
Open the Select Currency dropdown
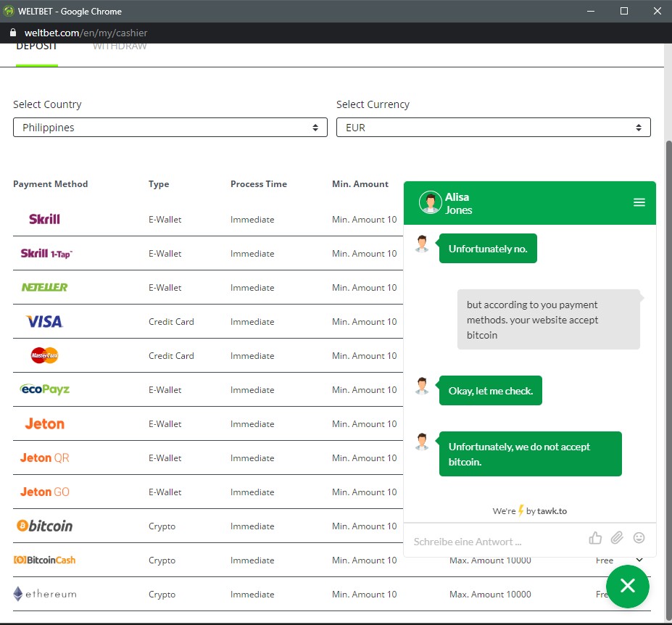pyautogui.click(x=493, y=128)
